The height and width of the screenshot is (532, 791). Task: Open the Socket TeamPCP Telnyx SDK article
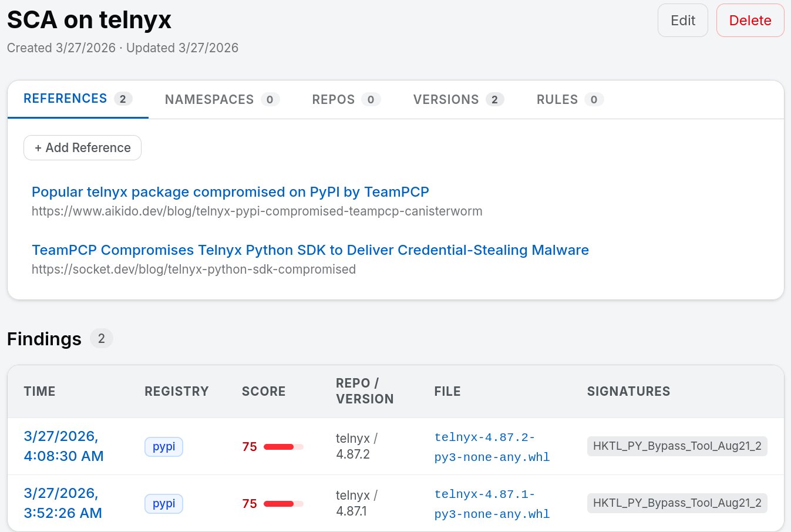pyautogui.click(x=310, y=250)
